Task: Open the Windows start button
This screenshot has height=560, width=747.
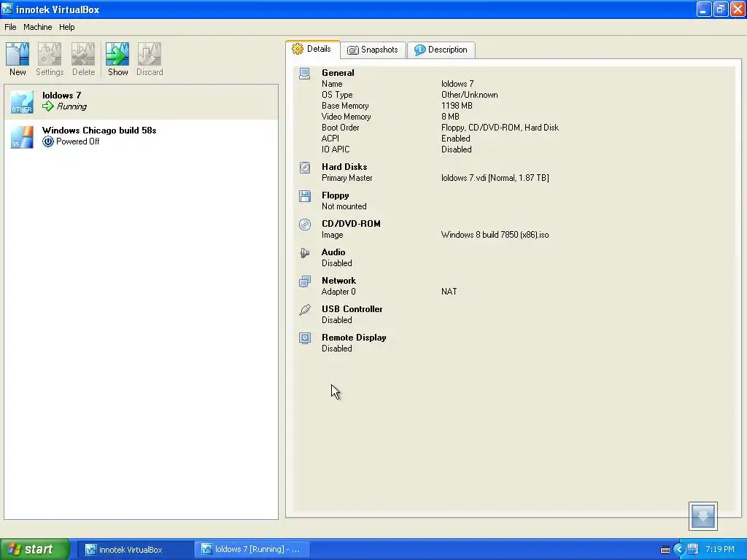Action: (x=35, y=549)
